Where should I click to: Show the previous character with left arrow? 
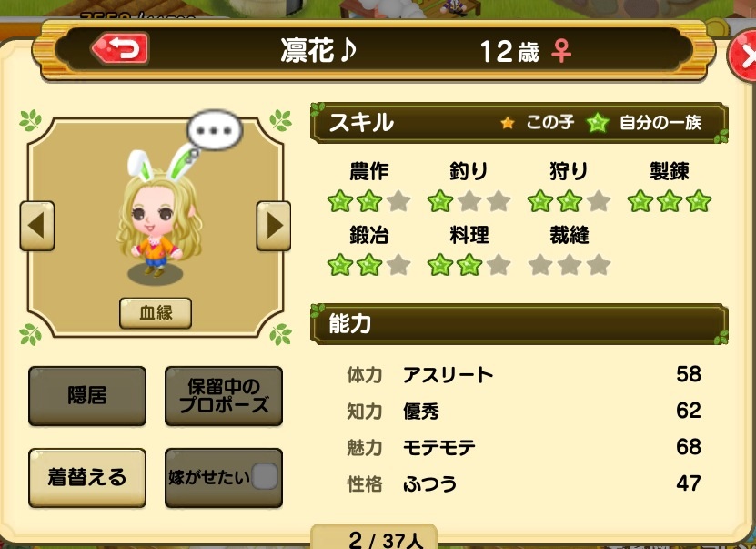pos(37,226)
